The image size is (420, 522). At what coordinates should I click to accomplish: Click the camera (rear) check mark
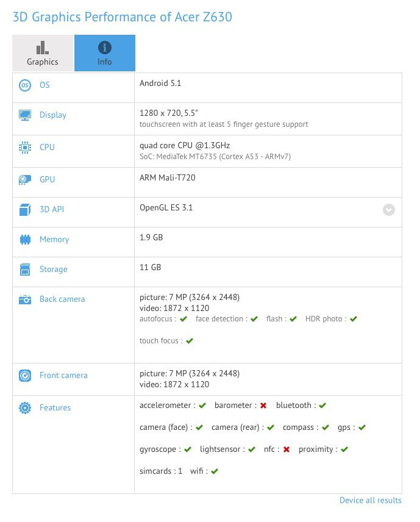271,427
